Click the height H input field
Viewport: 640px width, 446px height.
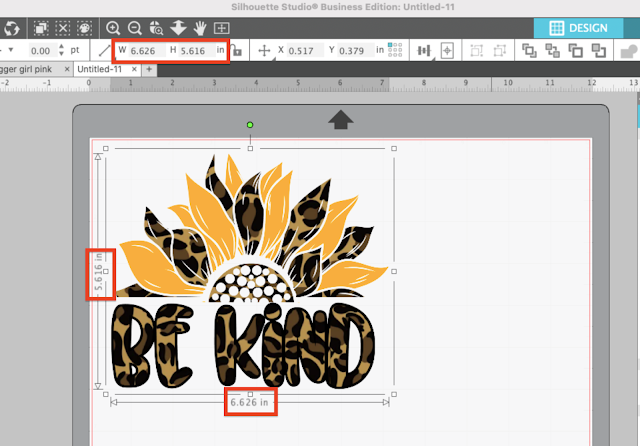pos(198,51)
